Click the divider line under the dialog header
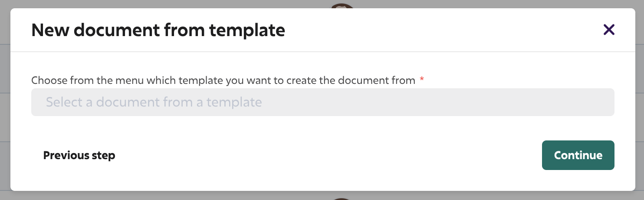This screenshot has width=644, height=200. pos(322,52)
